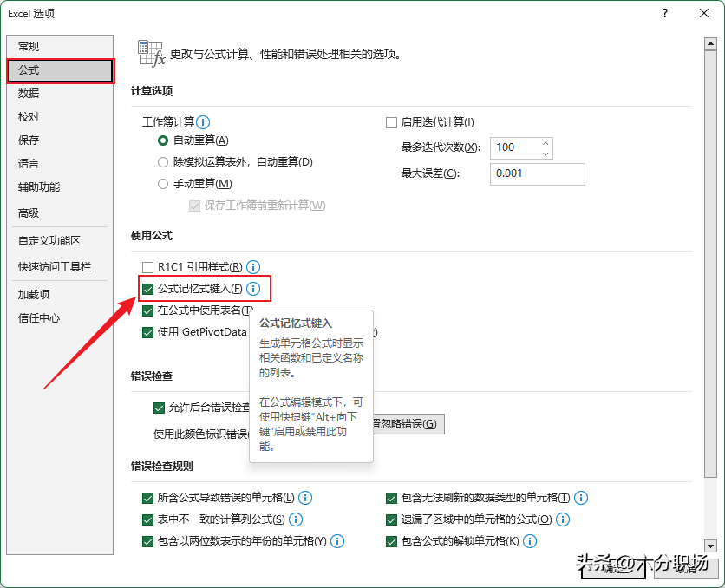The width and height of the screenshot is (725, 588).
Task: Uncheck 包含公式的解锁单元格 rule
Action: pyautogui.click(x=391, y=541)
